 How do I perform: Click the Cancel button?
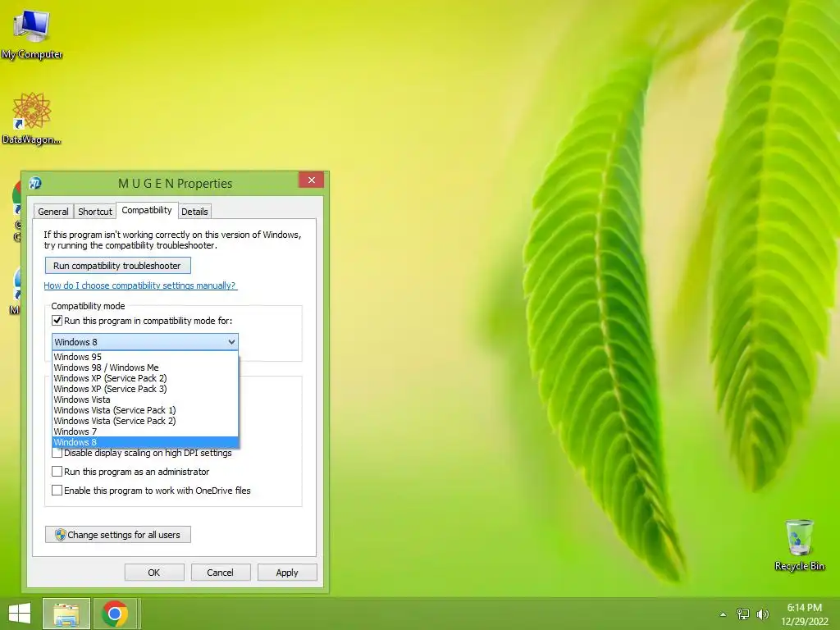click(220, 572)
